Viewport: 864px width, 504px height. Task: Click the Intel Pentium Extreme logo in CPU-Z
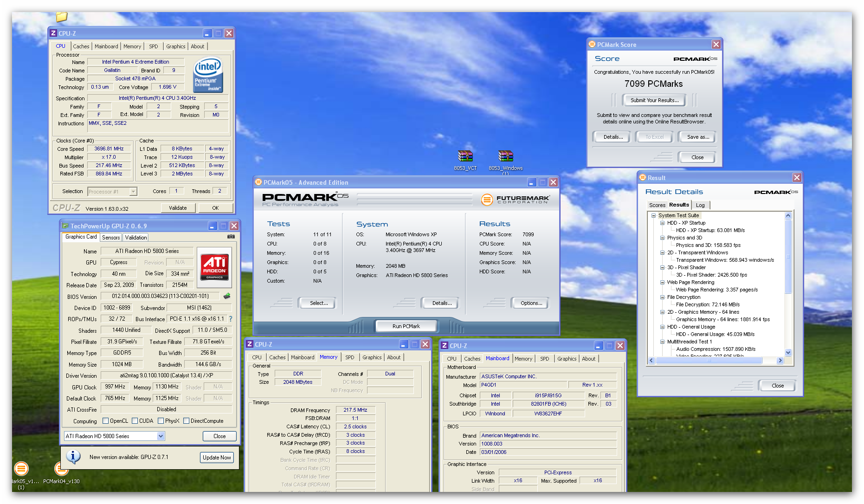[x=208, y=75]
